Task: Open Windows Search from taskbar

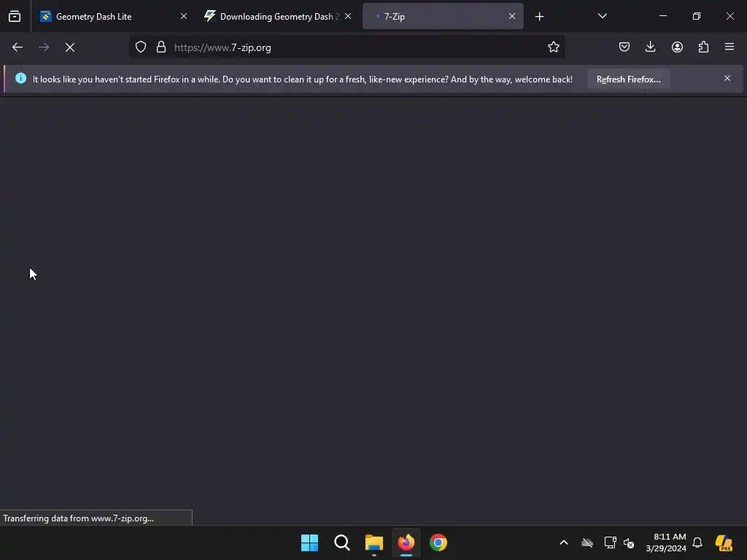Action: [x=341, y=542]
